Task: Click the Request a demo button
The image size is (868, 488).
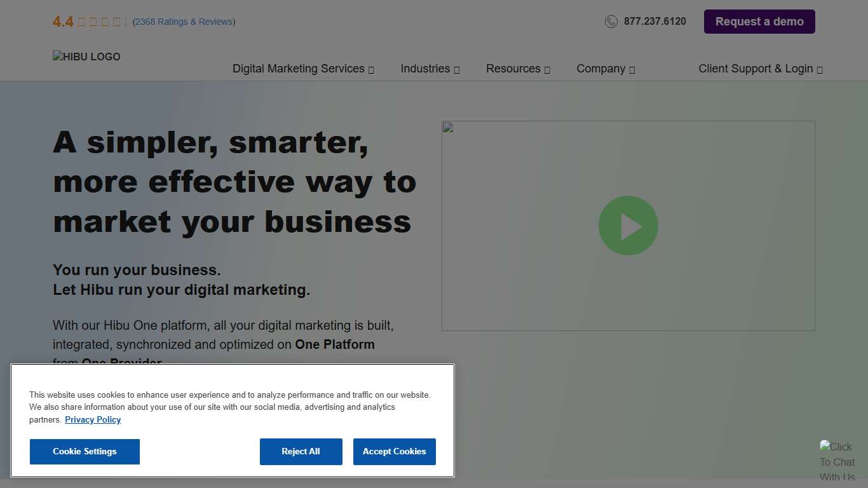Action: point(759,21)
